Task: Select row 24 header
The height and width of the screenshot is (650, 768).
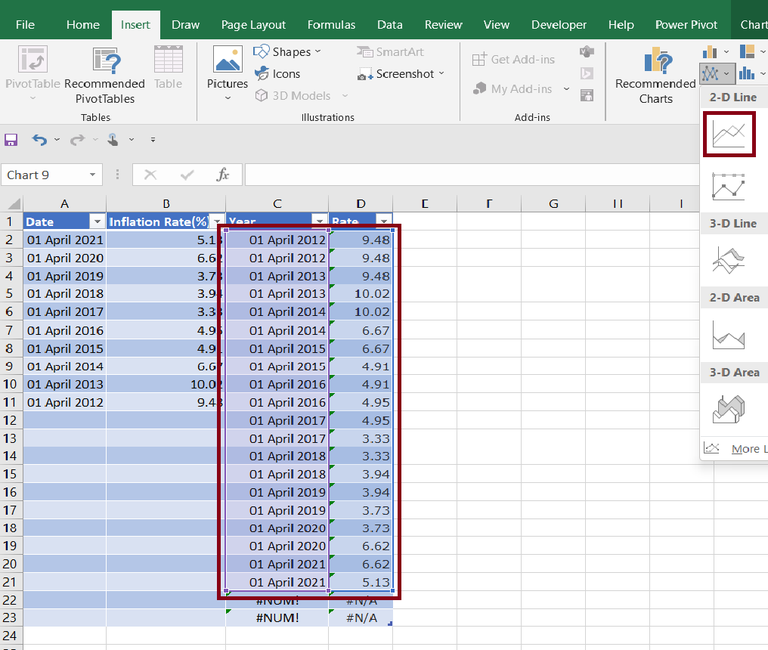Action: 11,636
